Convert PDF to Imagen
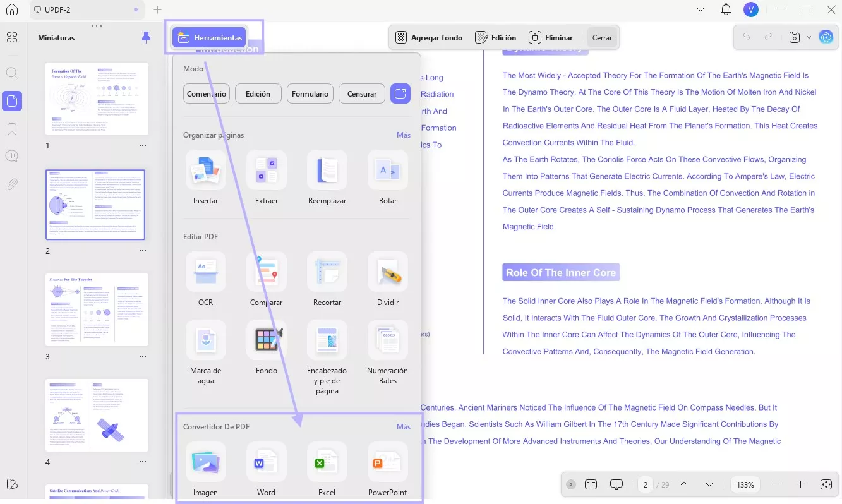The height and width of the screenshot is (504, 842). tap(206, 462)
